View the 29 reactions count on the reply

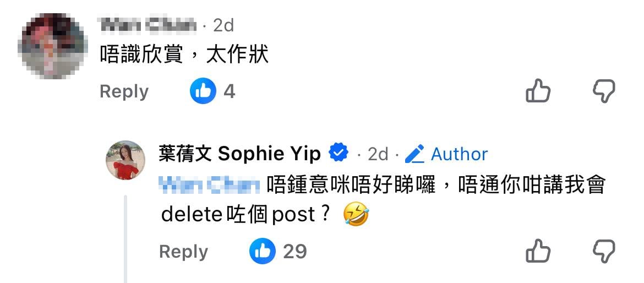[x=295, y=251]
